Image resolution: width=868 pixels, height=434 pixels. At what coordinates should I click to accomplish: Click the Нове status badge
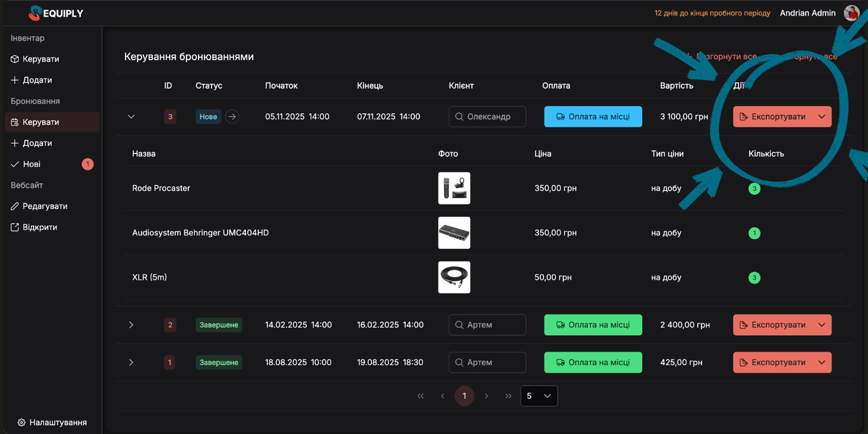click(208, 117)
